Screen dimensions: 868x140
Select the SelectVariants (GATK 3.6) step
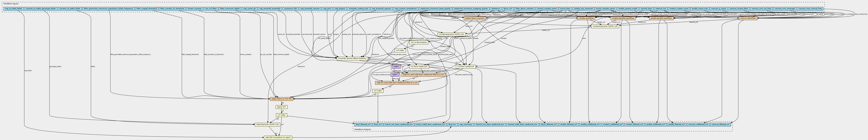click(x=267, y=124)
